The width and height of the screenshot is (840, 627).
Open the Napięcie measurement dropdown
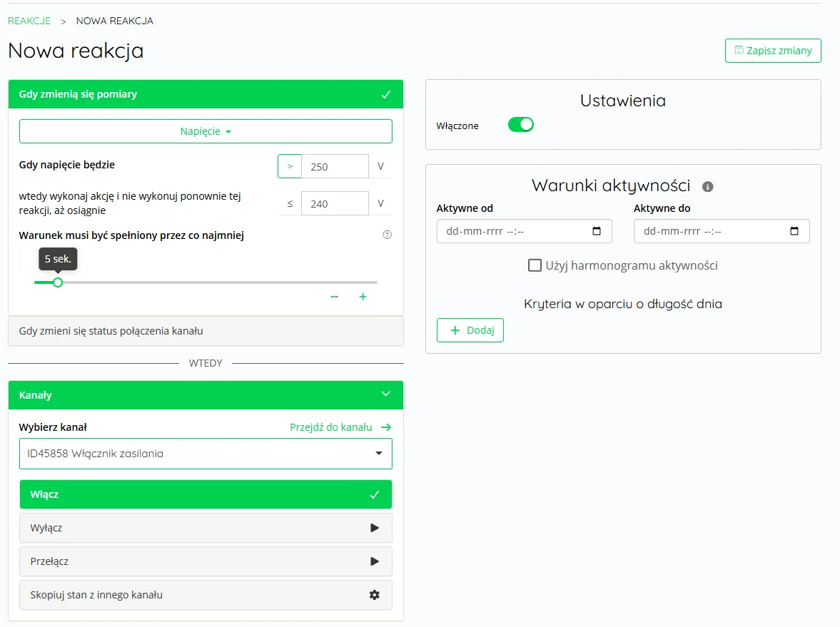click(x=206, y=131)
